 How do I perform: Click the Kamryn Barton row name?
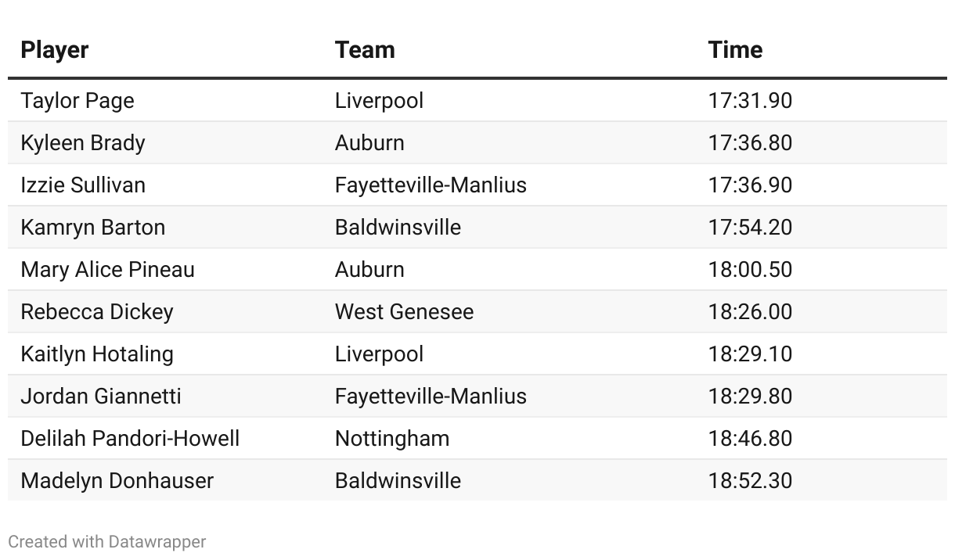(93, 228)
